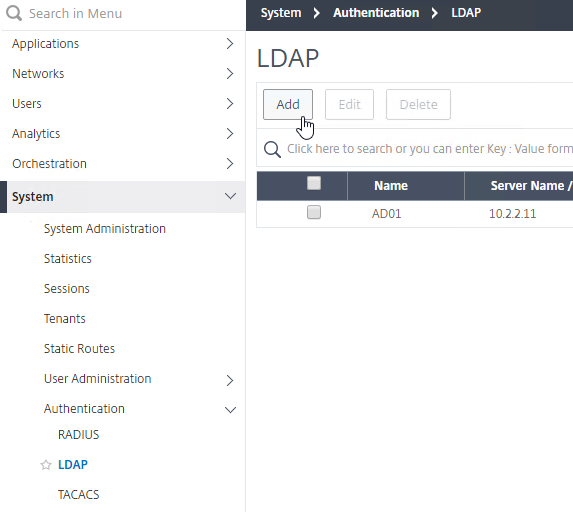Screen dimensions: 573x512
Task: Sort table by Name column header
Action: 391,186
